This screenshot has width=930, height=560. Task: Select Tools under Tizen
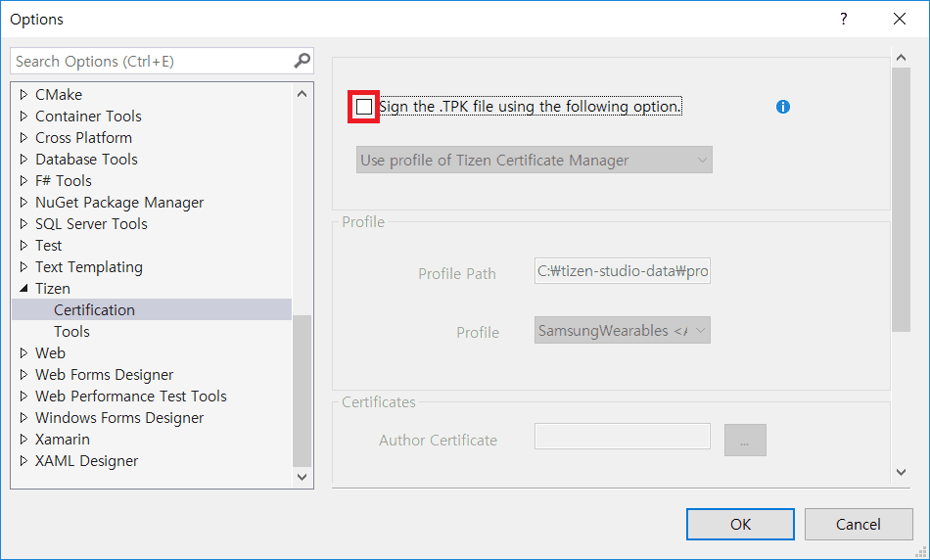[x=71, y=332]
